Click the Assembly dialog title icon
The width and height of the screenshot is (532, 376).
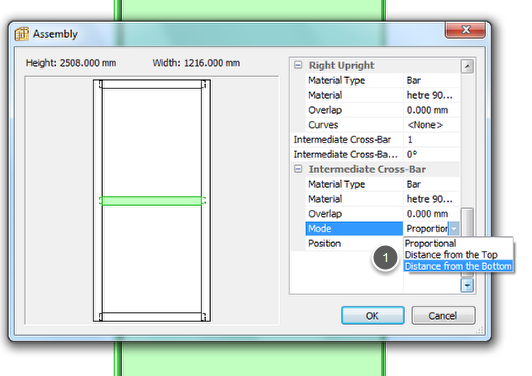tap(21, 34)
